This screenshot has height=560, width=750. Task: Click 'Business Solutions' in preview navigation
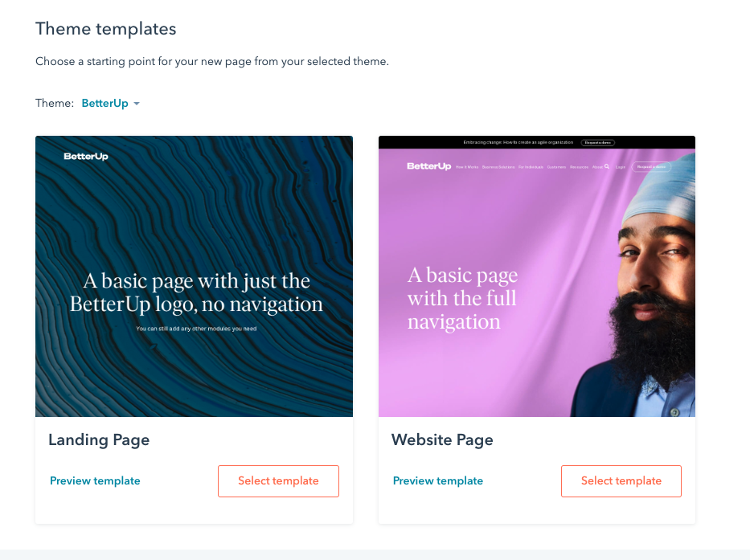click(x=498, y=167)
